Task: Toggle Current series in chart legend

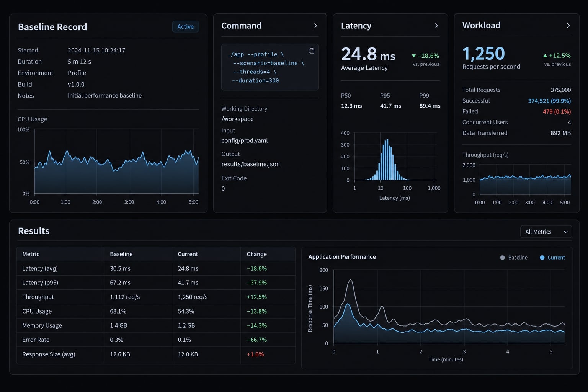Action: click(552, 258)
